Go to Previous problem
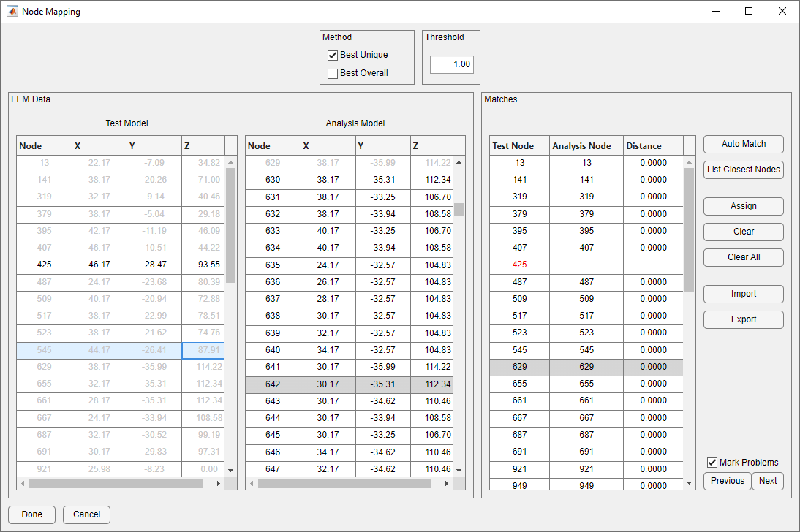 coord(728,481)
